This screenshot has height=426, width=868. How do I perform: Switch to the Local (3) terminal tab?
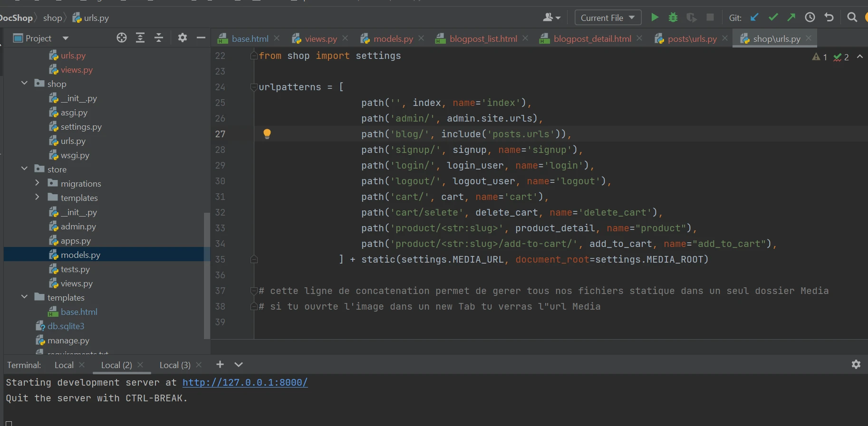(174, 365)
